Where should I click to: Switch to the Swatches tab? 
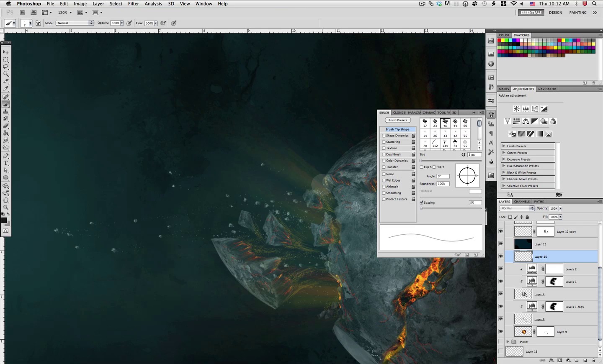click(x=522, y=35)
